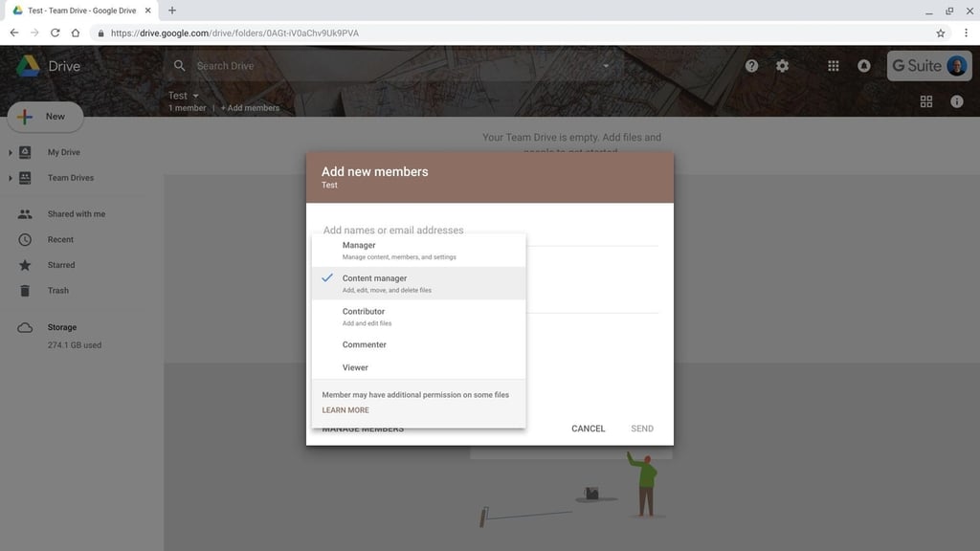Viewport: 980px width, 551px height.
Task: Select the Viewer role
Action: [419, 367]
